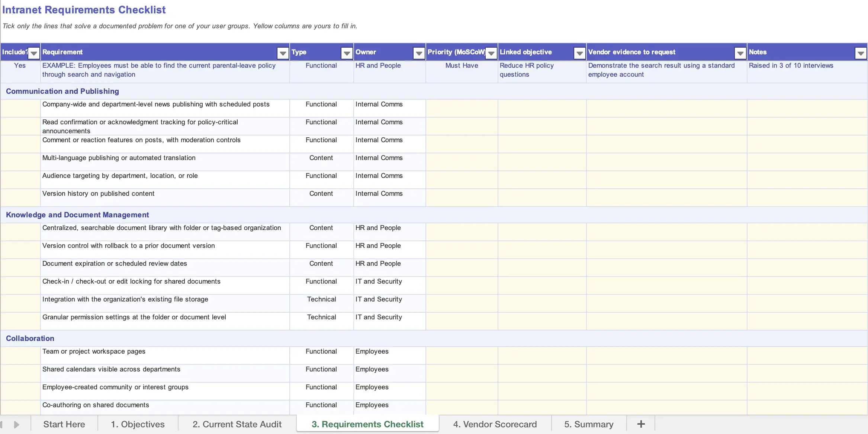Screen dimensions: 868x434
Task: Select 'Raised in 3 of 10 interviews' note
Action: [x=807, y=72]
